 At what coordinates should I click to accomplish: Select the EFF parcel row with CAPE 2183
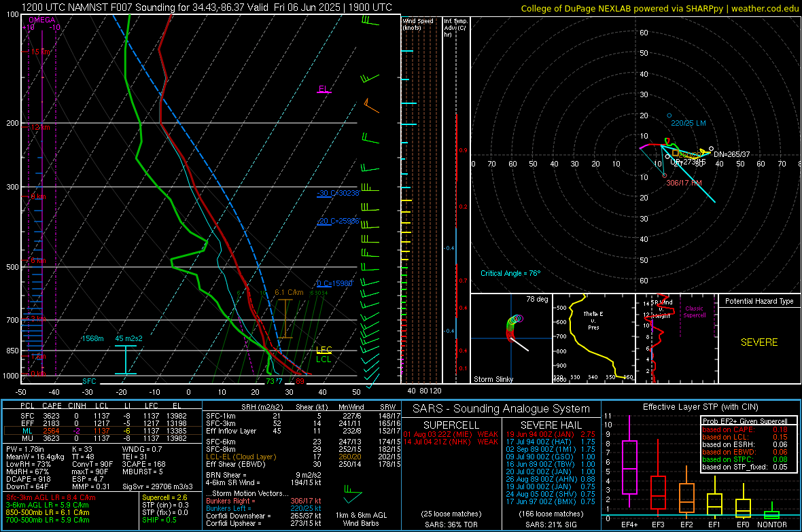tap(103, 423)
